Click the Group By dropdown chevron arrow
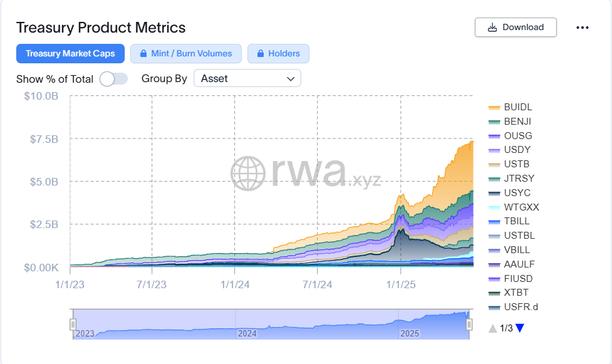 (x=290, y=79)
